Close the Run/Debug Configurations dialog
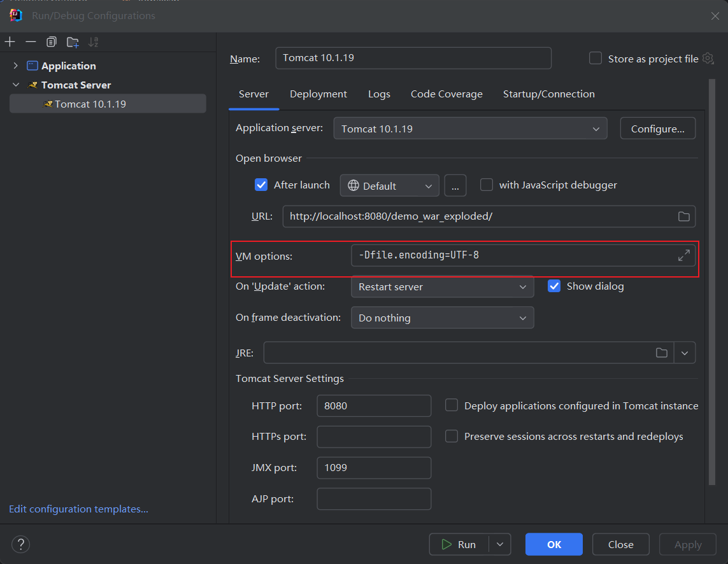 coord(715,16)
